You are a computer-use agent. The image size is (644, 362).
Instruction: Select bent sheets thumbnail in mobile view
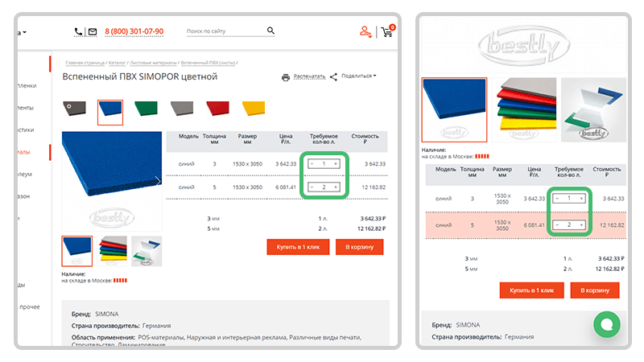[594, 110]
